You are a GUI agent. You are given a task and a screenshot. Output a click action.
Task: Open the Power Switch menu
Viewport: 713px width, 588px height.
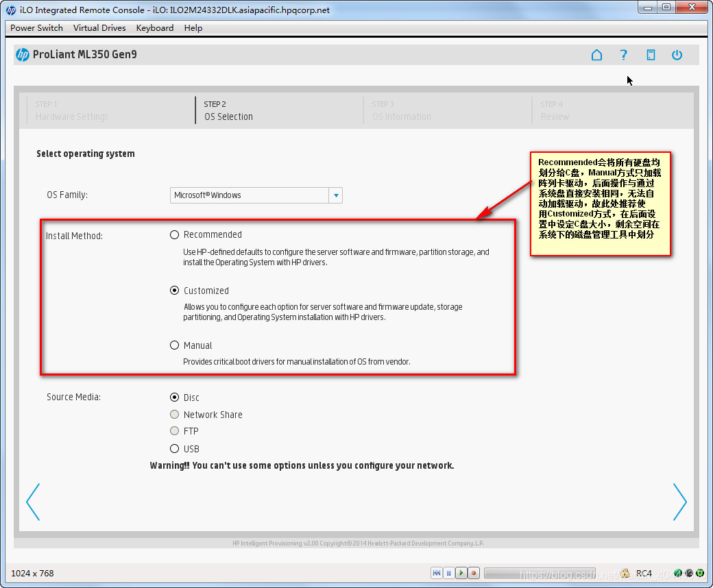pos(36,27)
